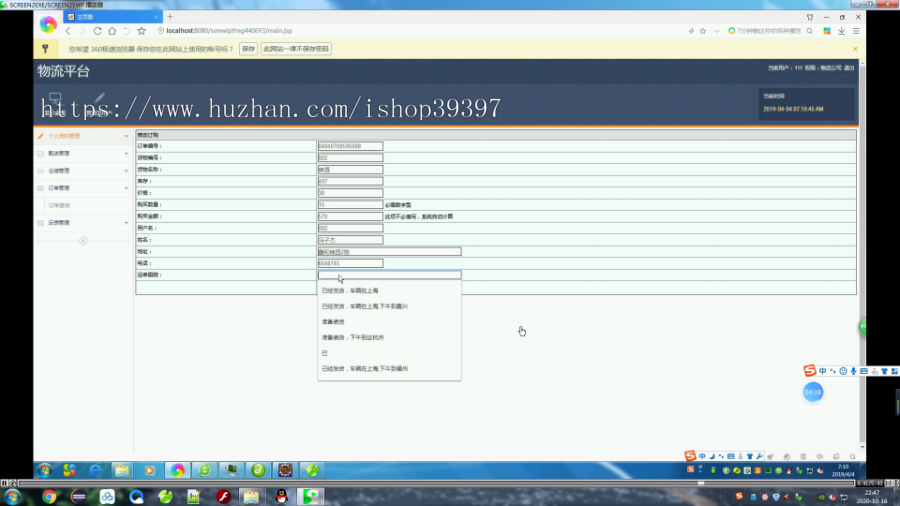Click the page's vertical scrollbar
This screenshot has height=506, width=900.
[862, 252]
